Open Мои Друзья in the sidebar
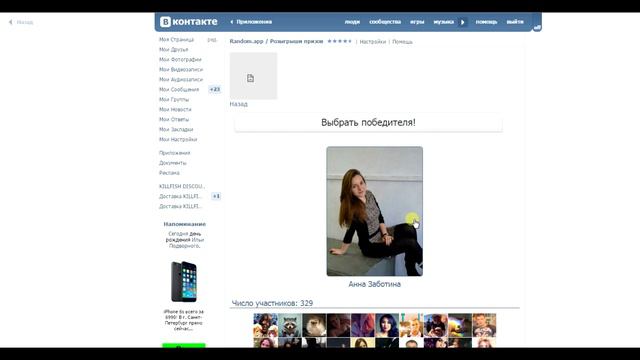 (x=173, y=49)
